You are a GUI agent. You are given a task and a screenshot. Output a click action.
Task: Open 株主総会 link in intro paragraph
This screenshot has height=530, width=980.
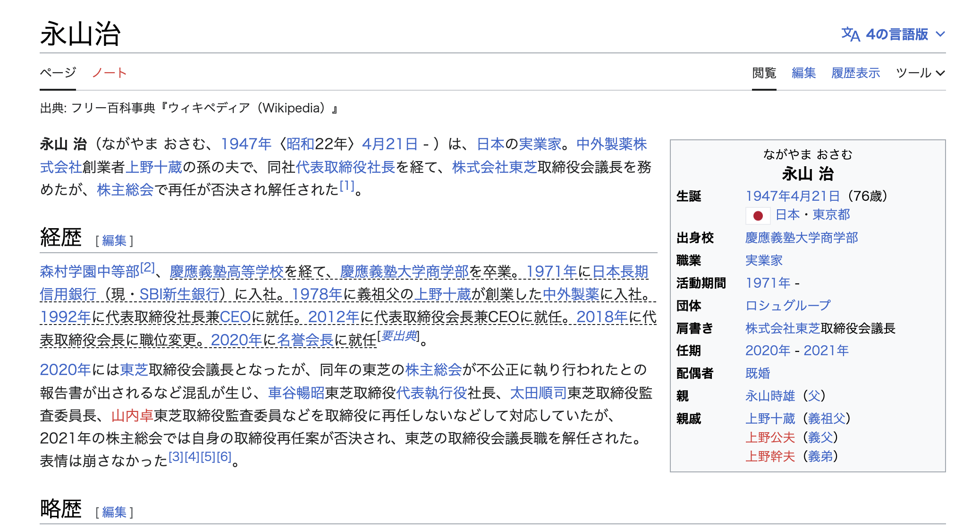tap(125, 189)
